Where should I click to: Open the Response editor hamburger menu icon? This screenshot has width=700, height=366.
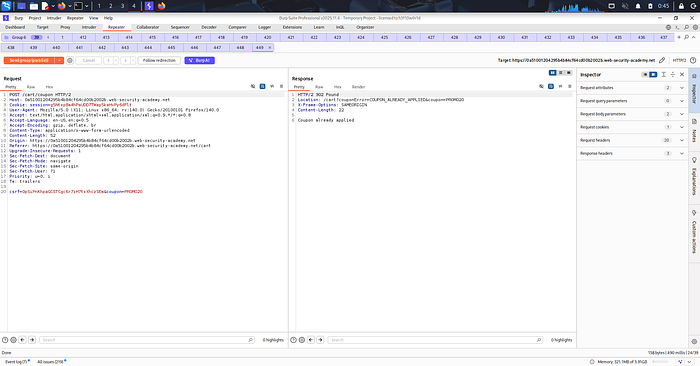point(570,87)
